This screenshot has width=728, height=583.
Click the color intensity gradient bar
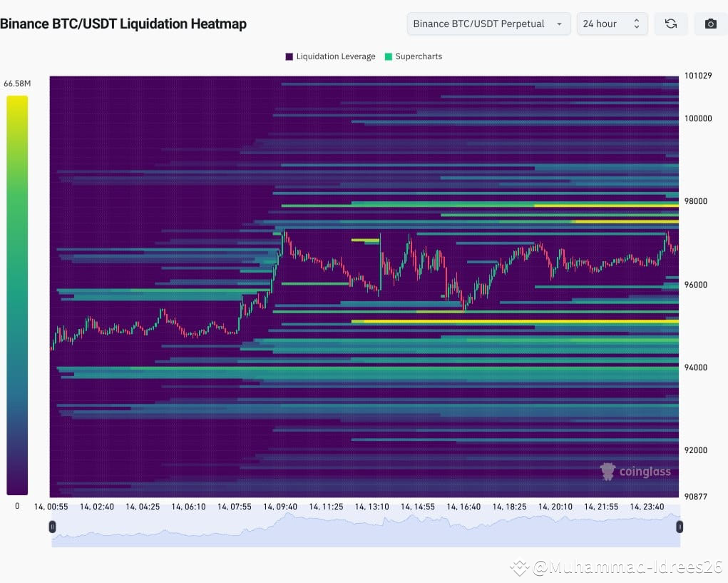pyautogui.click(x=16, y=293)
